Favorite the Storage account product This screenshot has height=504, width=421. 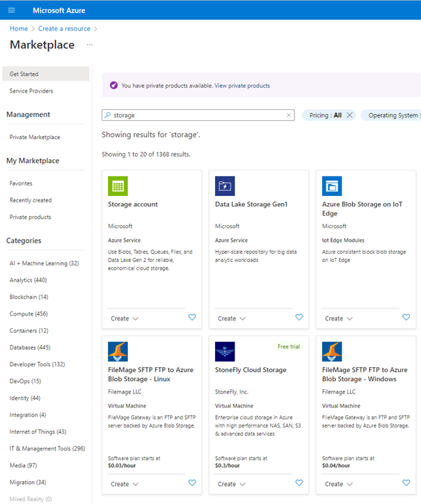pyautogui.click(x=192, y=318)
